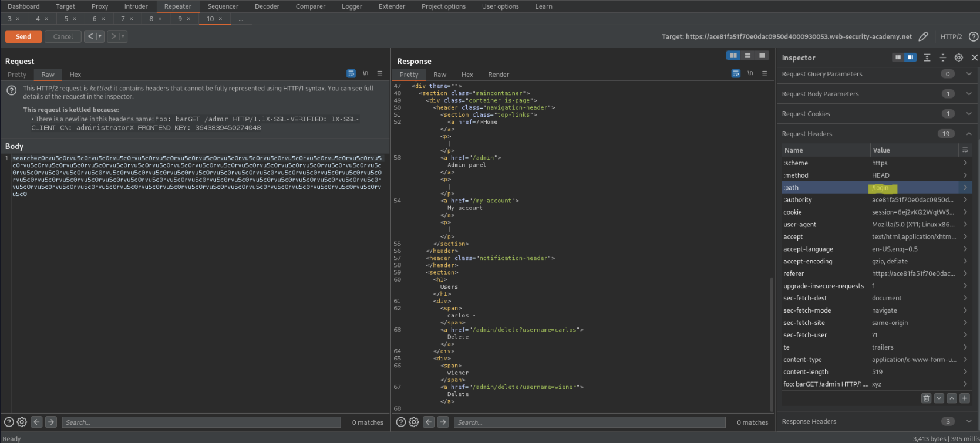Screen dimensions: 980x443
Task: Click the Request search input field
Action: point(201,422)
